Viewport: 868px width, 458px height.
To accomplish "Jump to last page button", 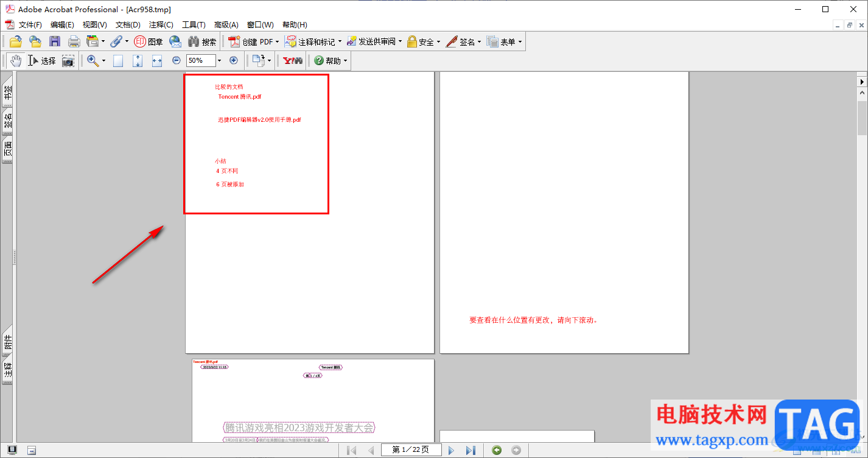I will [x=471, y=450].
